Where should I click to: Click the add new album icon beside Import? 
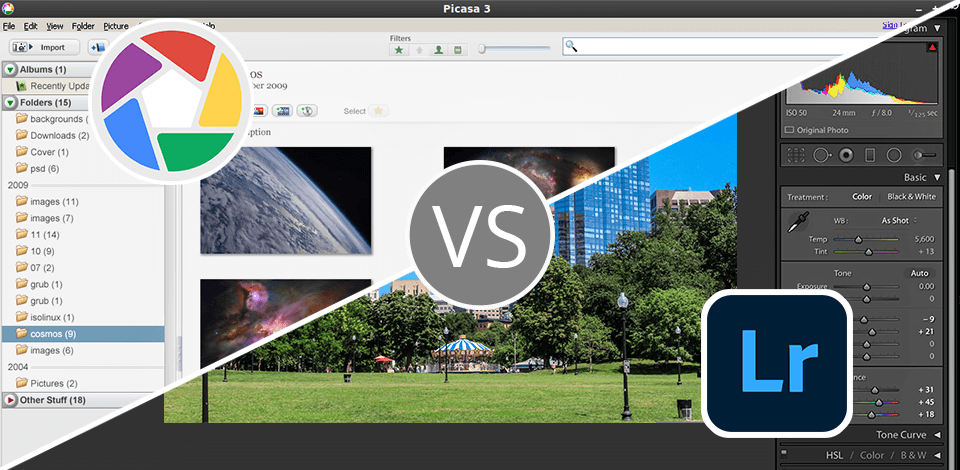coord(96,47)
